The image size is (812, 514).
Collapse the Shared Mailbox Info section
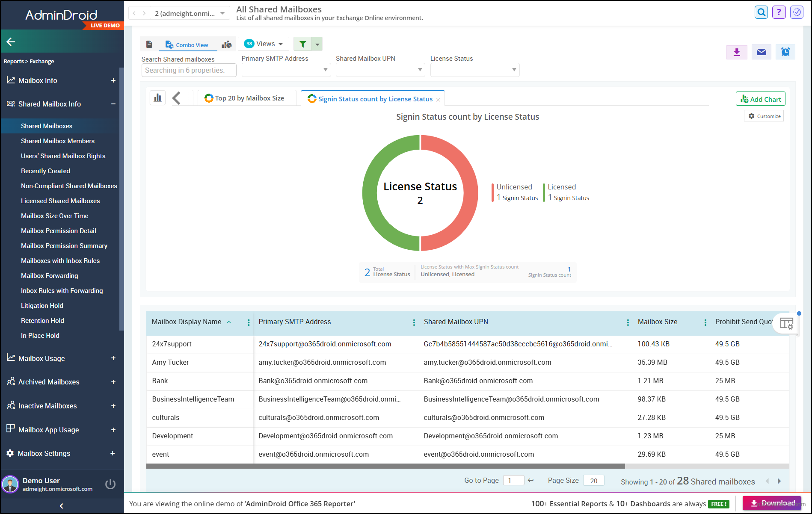[x=113, y=104]
